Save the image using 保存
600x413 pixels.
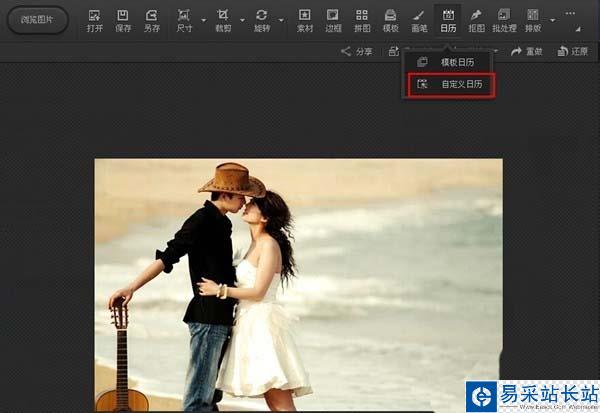click(x=123, y=21)
